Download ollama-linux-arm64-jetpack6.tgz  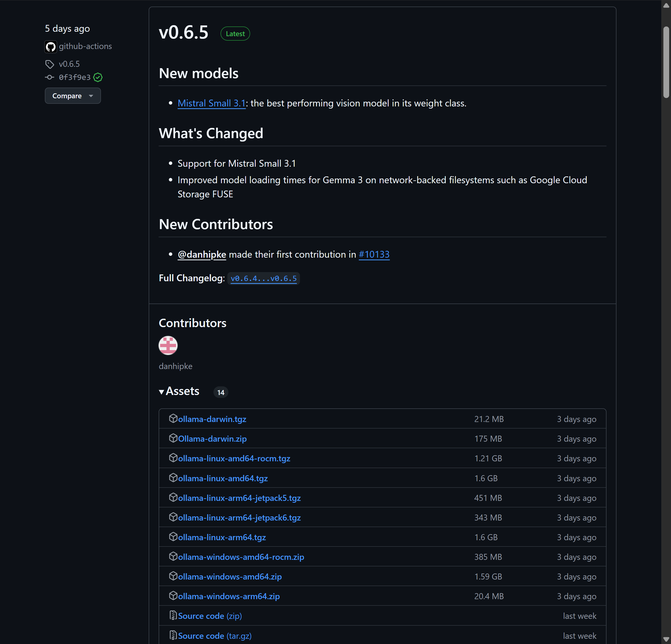[239, 518]
